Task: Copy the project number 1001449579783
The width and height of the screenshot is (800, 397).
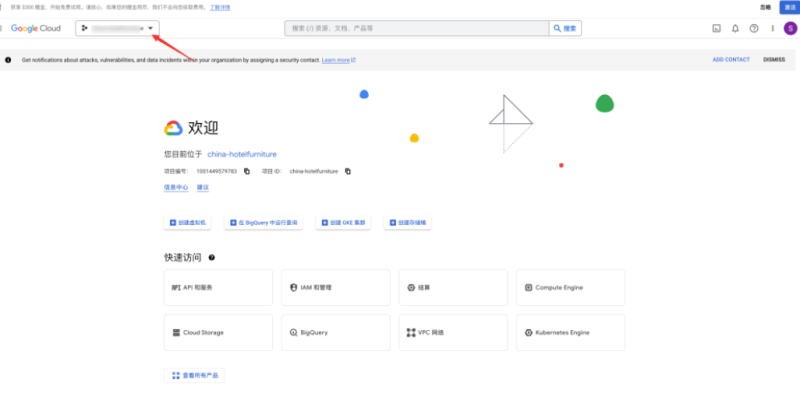Action: 247,171
